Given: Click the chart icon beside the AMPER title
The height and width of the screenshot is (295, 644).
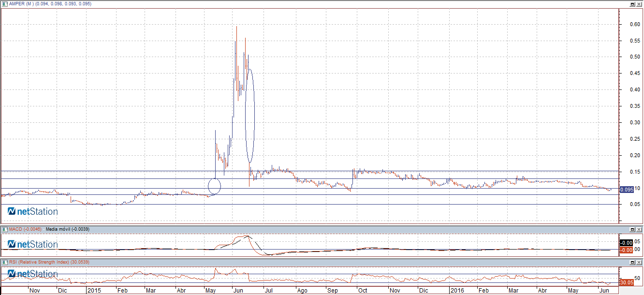Looking at the screenshot, I should pyautogui.click(x=4, y=3).
